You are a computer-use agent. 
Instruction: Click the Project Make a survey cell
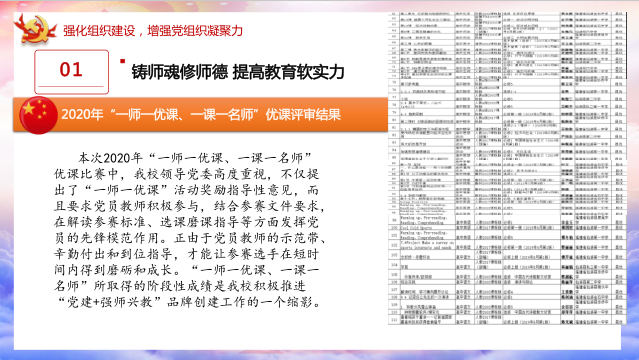(x=426, y=245)
